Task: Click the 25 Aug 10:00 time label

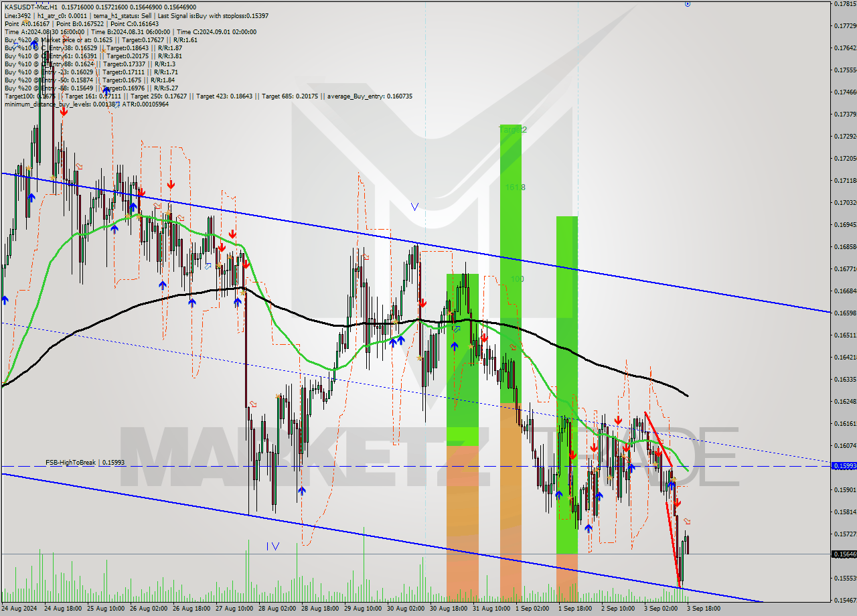Action: click(x=106, y=609)
